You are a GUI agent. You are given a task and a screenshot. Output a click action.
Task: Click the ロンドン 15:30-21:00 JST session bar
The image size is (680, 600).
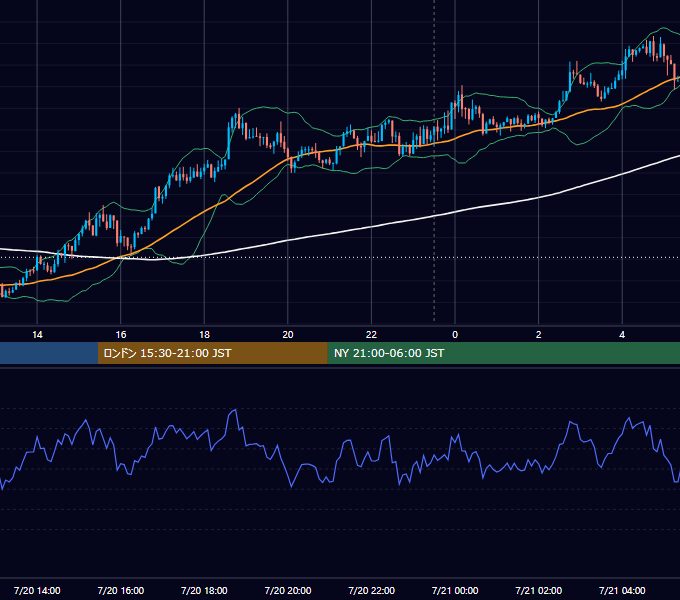tap(212, 353)
